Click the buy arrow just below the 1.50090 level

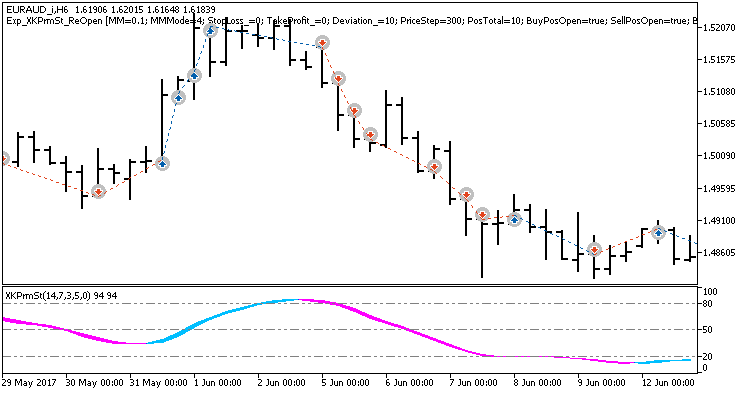tap(163, 164)
